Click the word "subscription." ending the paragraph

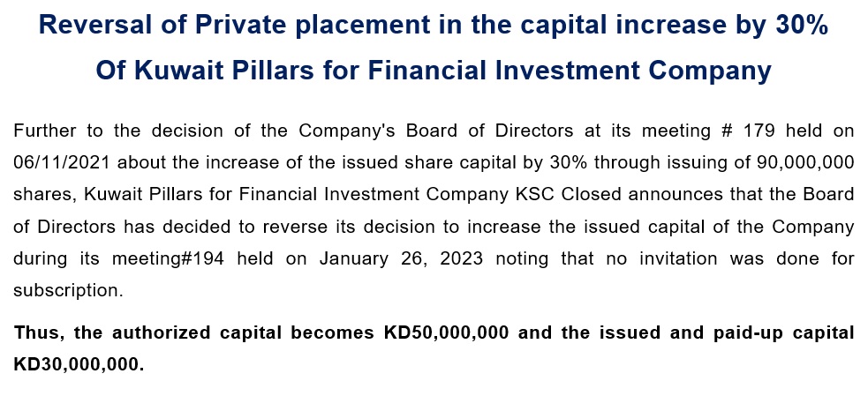tap(68, 291)
